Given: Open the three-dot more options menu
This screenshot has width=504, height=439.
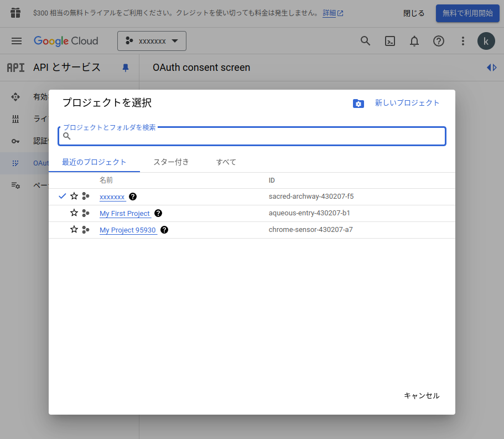Looking at the screenshot, I should pyautogui.click(x=463, y=41).
